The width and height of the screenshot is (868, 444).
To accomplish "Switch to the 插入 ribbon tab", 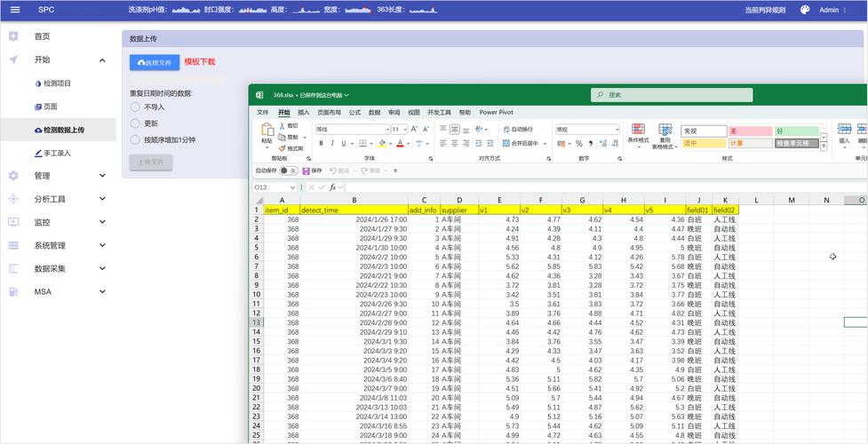I will pos(304,113).
